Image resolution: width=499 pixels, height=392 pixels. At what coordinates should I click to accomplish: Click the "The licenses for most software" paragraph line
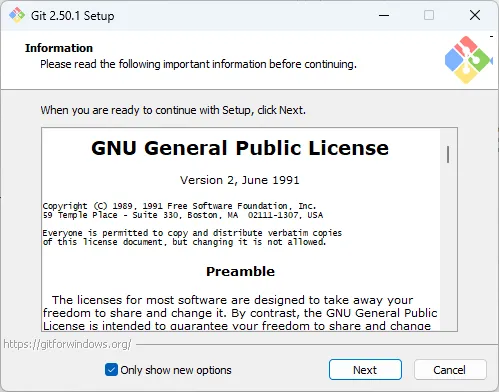(232, 300)
